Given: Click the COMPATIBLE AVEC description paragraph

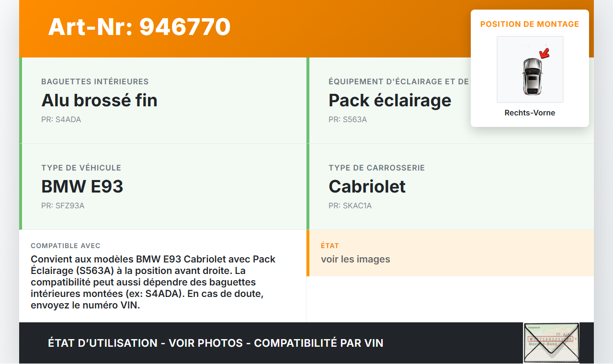Looking at the screenshot, I should 153,282.
